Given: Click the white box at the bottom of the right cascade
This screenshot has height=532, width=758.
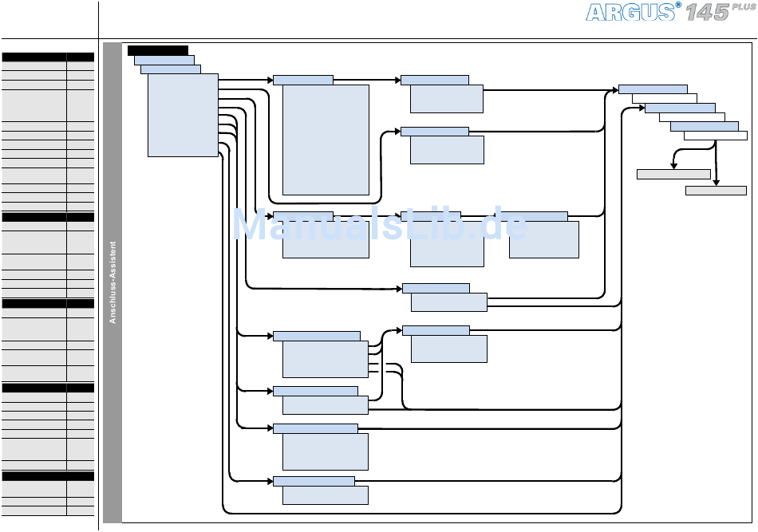Looking at the screenshot, I should 716,136.
